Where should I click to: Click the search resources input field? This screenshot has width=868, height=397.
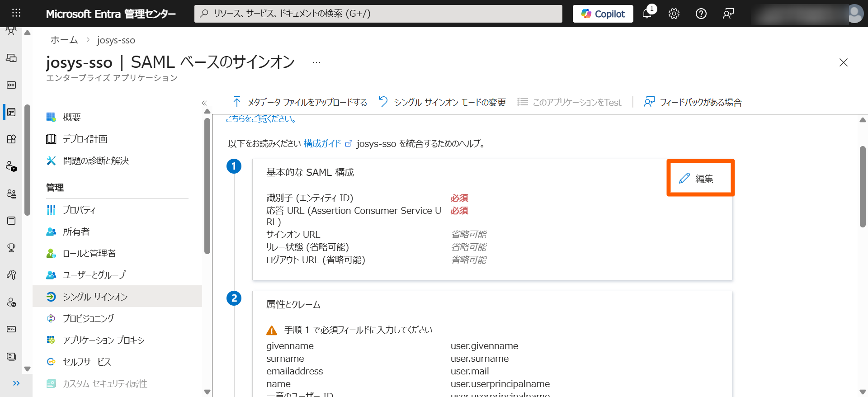[378, 14]
